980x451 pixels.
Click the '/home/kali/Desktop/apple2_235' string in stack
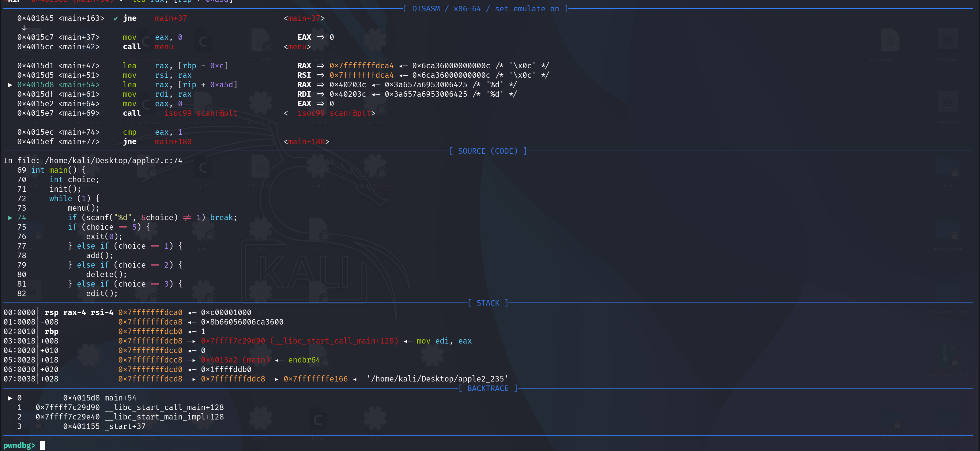click(438, 379)
